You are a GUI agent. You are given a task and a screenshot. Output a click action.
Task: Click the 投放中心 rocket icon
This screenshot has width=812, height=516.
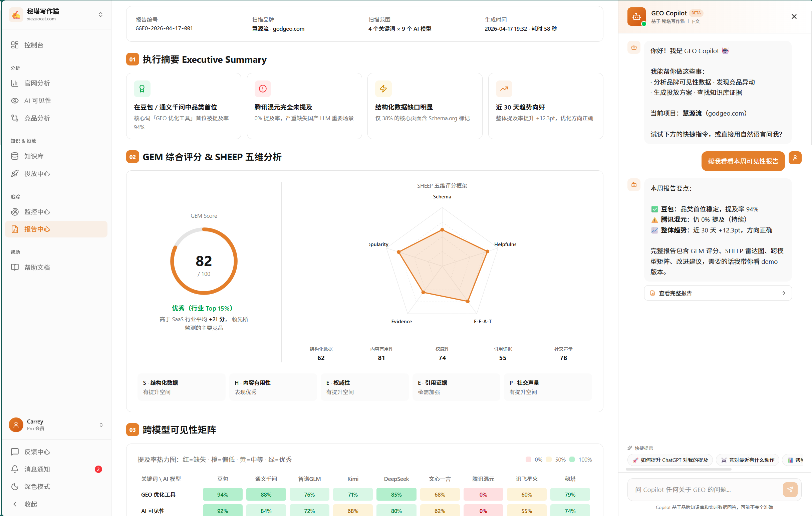(14, 174)
